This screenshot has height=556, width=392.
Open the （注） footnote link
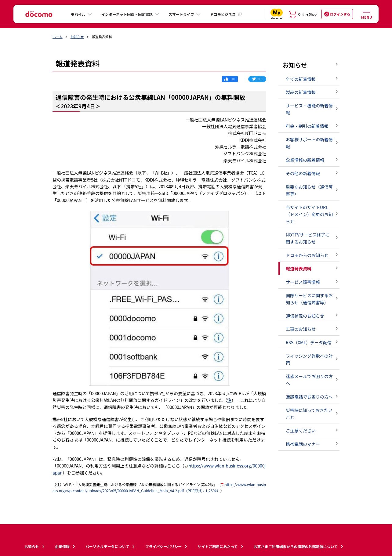(229, 400)
